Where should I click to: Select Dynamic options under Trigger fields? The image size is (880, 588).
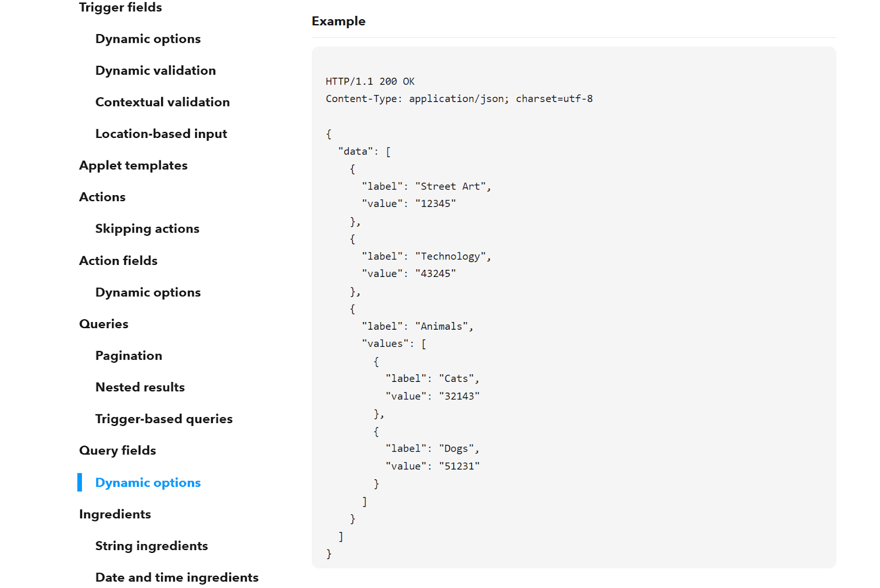click(x=147, y=38)
